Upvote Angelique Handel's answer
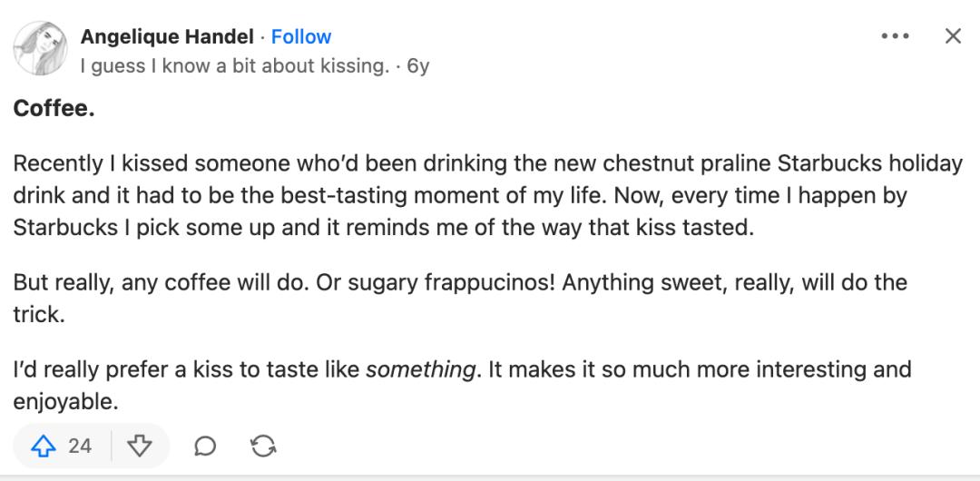This screenshot has width=980, height=481. (44, 446)
